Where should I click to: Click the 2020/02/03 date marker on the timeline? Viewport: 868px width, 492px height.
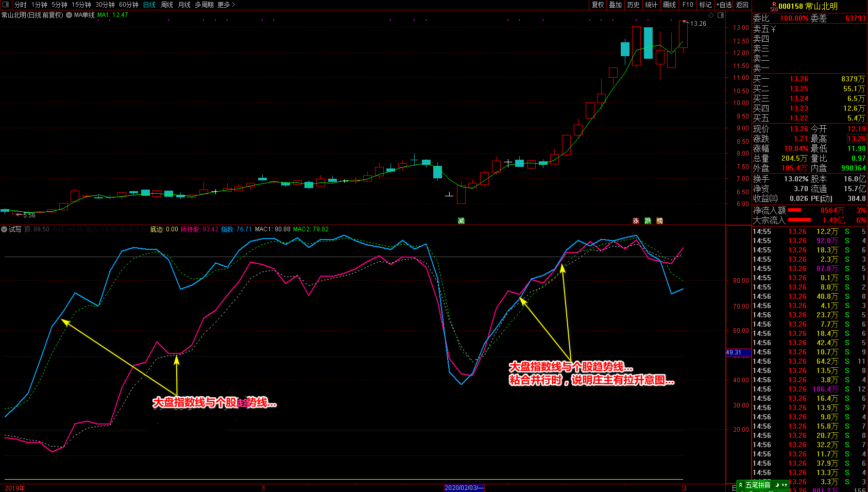coord(464,488)
